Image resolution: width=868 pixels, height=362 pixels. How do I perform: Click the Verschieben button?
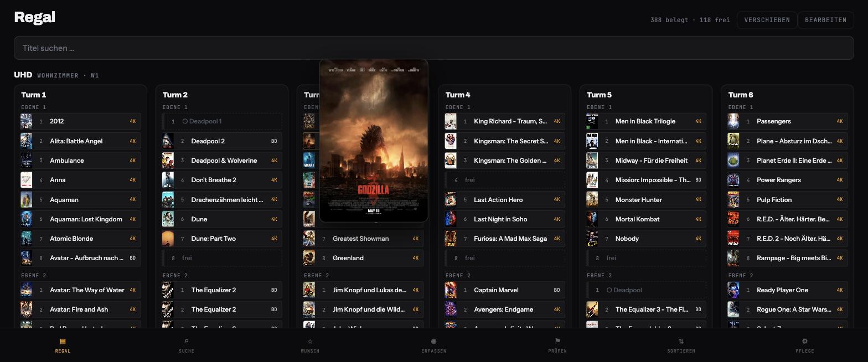[767, 20]
